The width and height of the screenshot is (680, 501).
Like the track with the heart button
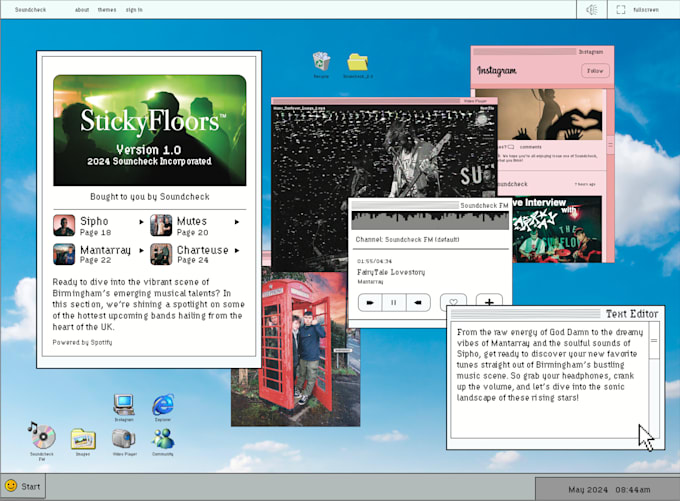point(453,301)
